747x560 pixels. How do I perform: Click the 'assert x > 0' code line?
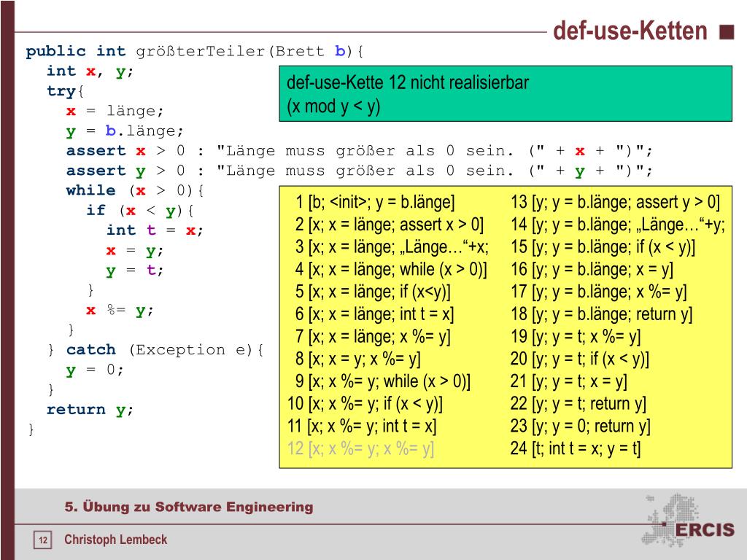coord(359,151)
